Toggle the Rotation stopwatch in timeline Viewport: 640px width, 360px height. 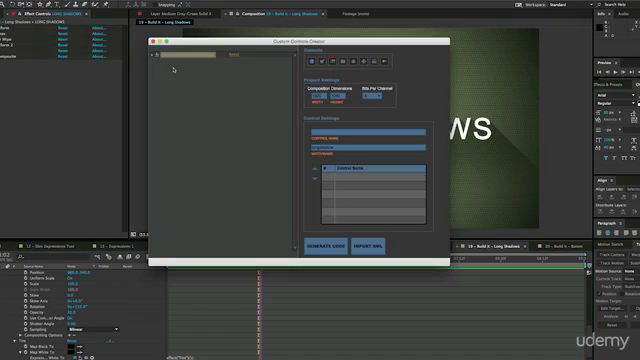pyautogui.click(x=26, y=307)
